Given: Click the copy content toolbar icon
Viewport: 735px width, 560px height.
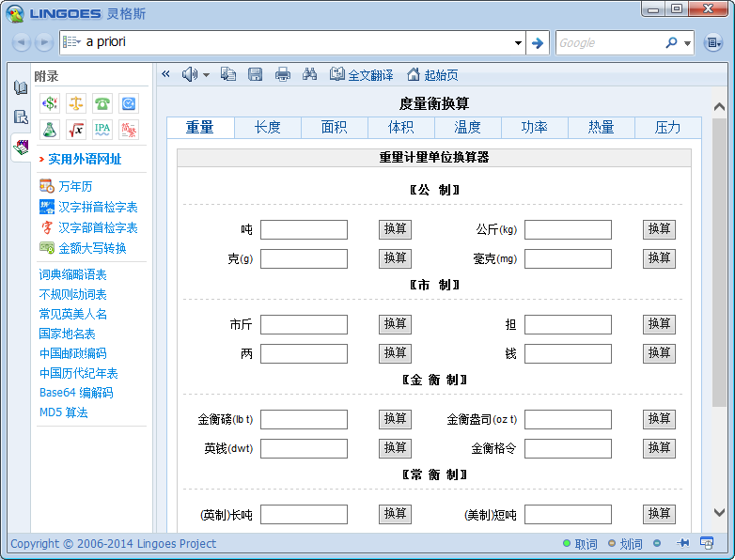Looking at the screenshot, I should click(228, 74).
